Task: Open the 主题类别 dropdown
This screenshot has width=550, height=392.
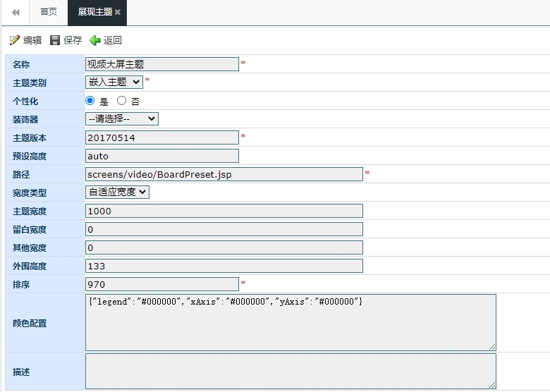Action: click(x=114, y=82)
